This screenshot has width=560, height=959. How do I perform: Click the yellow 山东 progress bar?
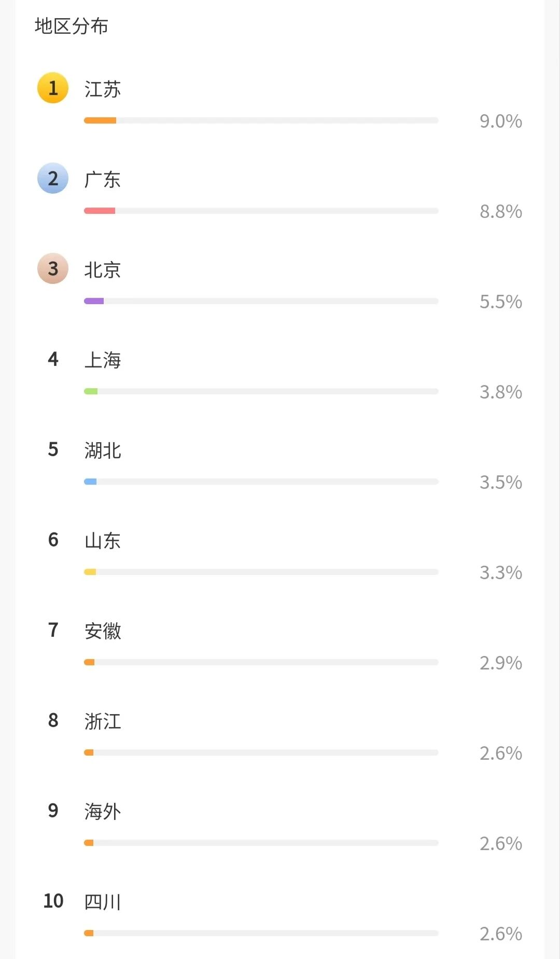click(90, 572)
